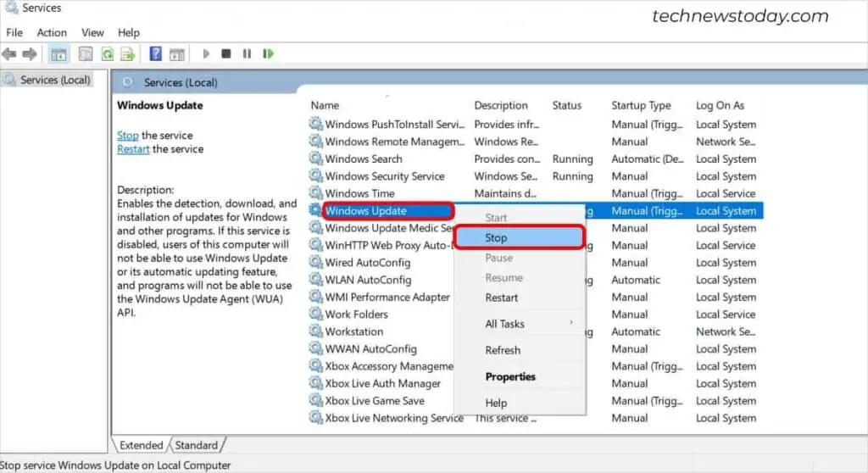Sort by the Status column header
This screenshot has height=473, width=868.
tap(567, 105)
